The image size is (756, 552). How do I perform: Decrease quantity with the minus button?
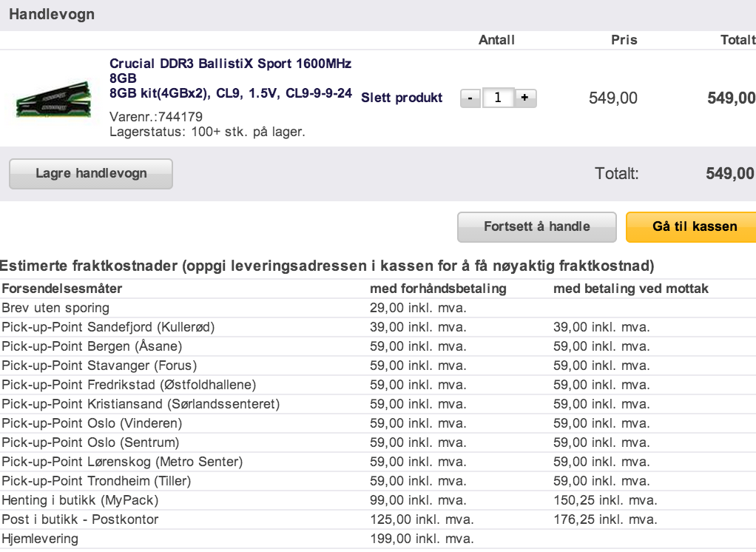(x=470, y=98)
